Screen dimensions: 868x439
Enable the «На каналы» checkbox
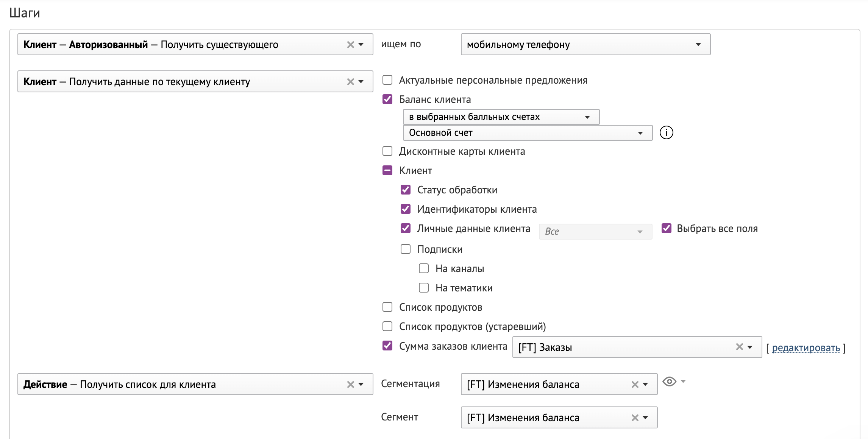(423, 268)
